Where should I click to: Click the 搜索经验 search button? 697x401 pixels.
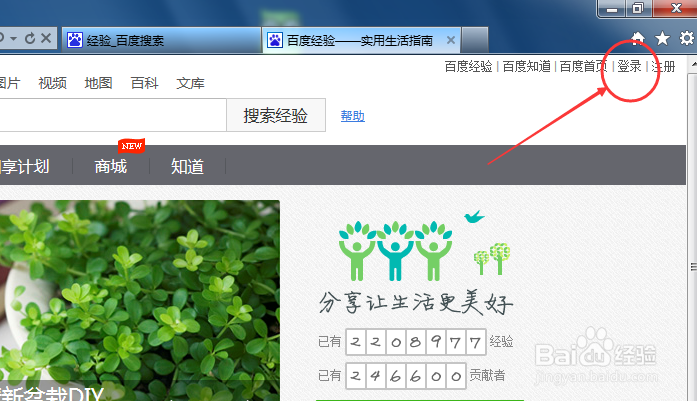point(276,115)
